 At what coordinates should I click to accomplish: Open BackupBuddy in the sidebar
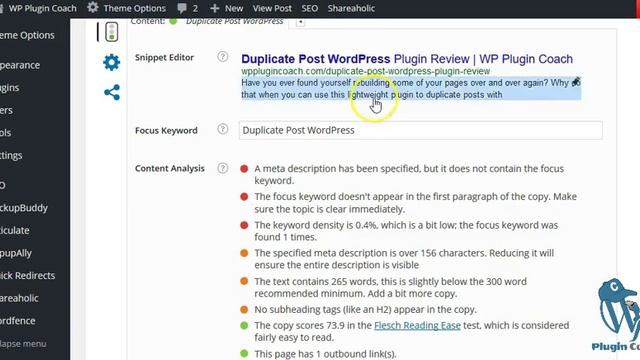click(x=24, y=208)
